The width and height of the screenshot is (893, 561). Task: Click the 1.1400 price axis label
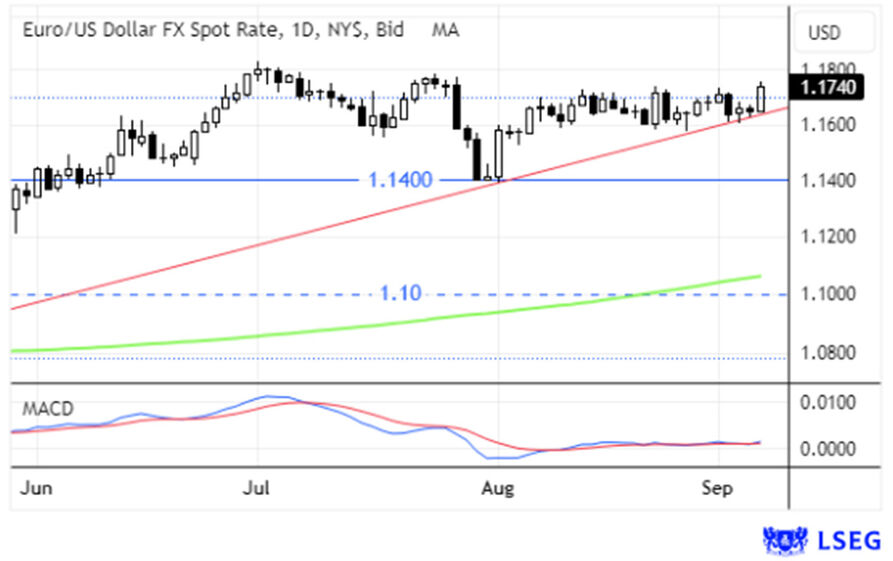pos(828,181)
